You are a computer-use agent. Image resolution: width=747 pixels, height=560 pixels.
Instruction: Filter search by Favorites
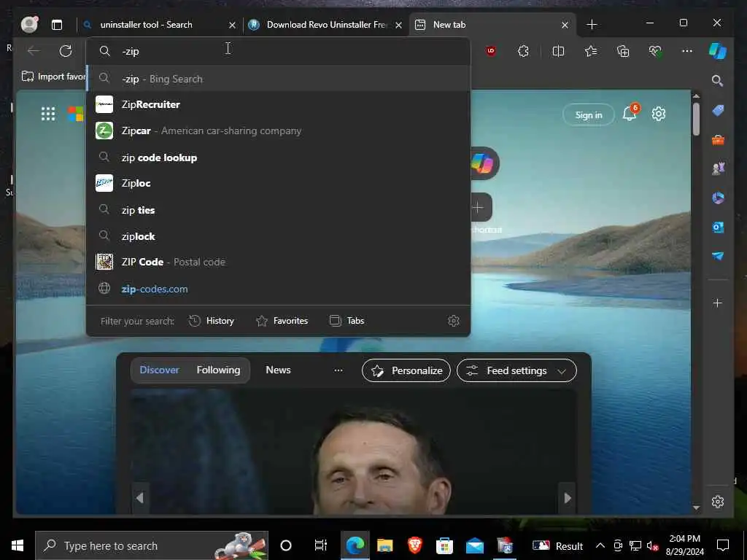click(282, 321)
